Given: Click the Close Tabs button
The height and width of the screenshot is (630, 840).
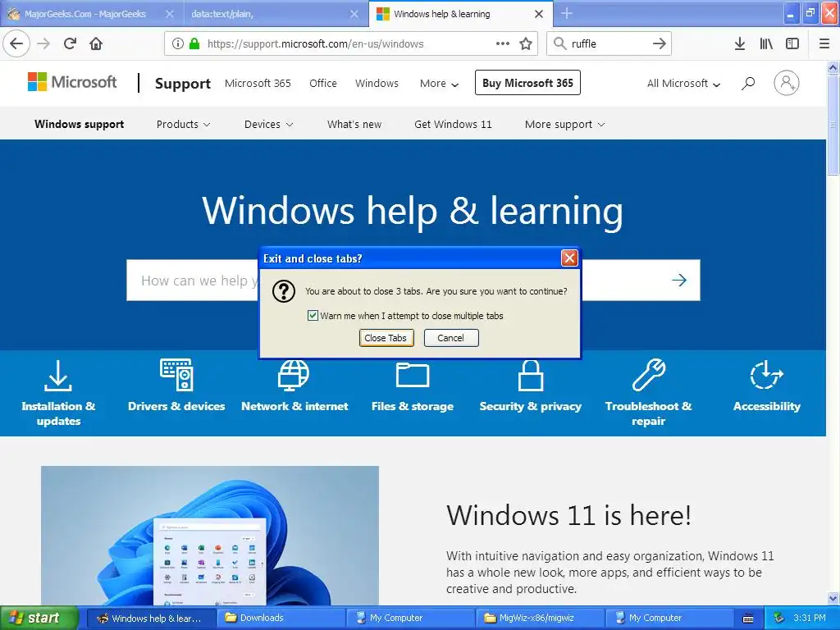Looking at the screenshot, I should pyautogui.click(x=386, y=338).
